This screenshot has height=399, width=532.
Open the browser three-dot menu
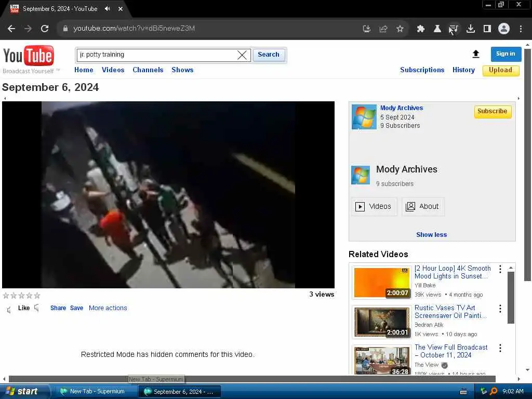point(521,29)
